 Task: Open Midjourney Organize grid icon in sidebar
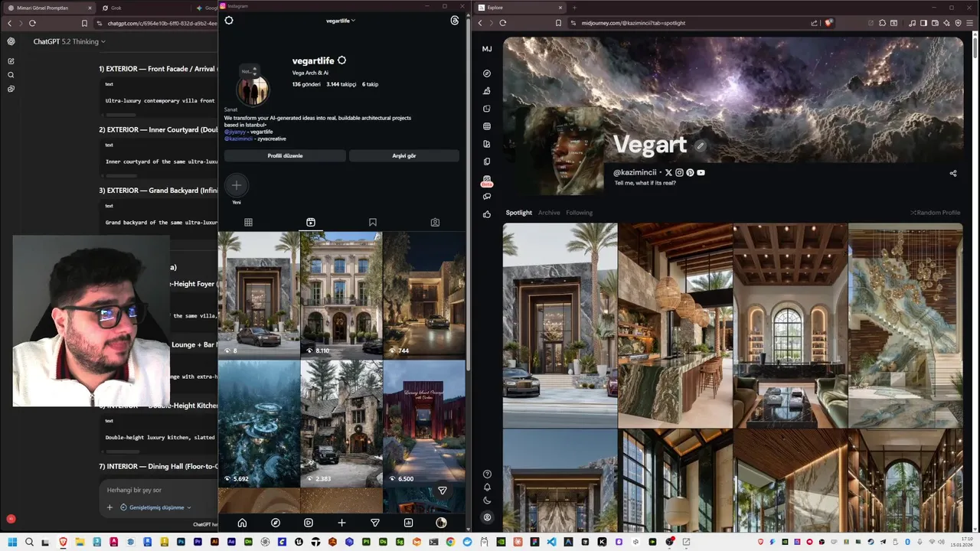pyautogui.click(x=487, y=126)
